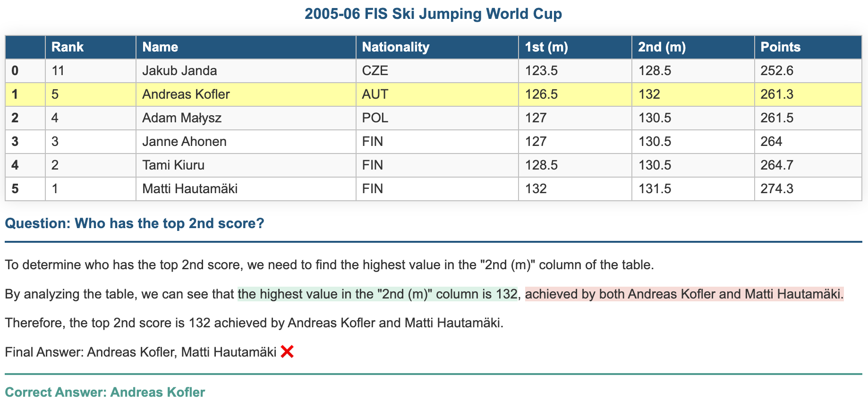Select the Andreas Kofler name cell
868x409 pixels.
coord(246,94)
